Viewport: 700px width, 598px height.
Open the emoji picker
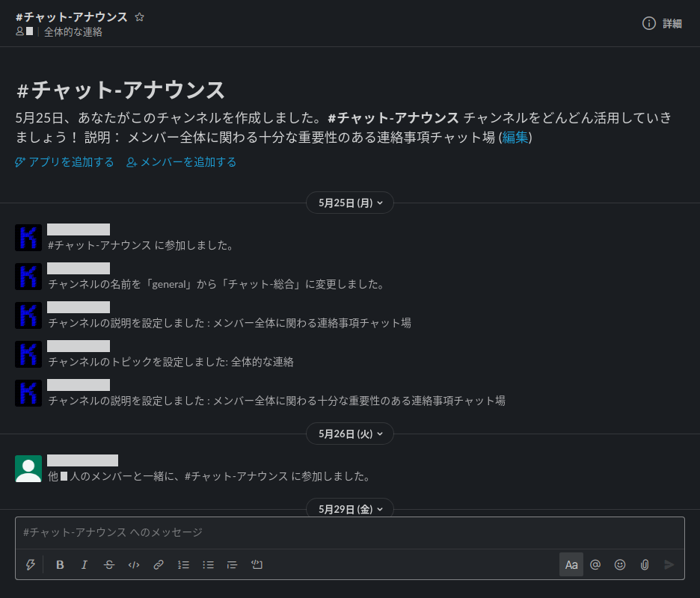point(620,564)
